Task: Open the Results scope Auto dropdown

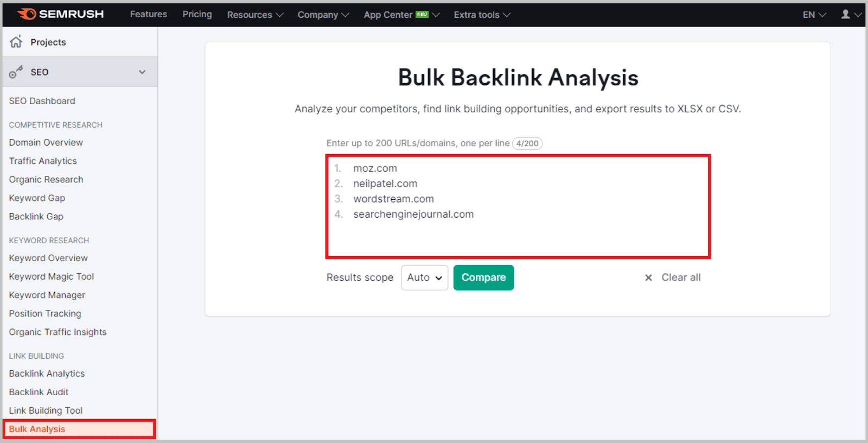Action: (x=424, y=277)
